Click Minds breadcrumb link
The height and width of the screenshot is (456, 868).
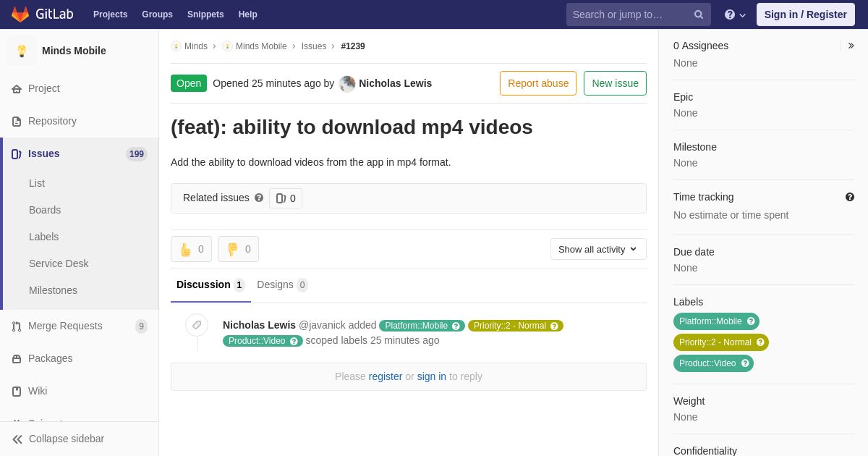point(196,46)
